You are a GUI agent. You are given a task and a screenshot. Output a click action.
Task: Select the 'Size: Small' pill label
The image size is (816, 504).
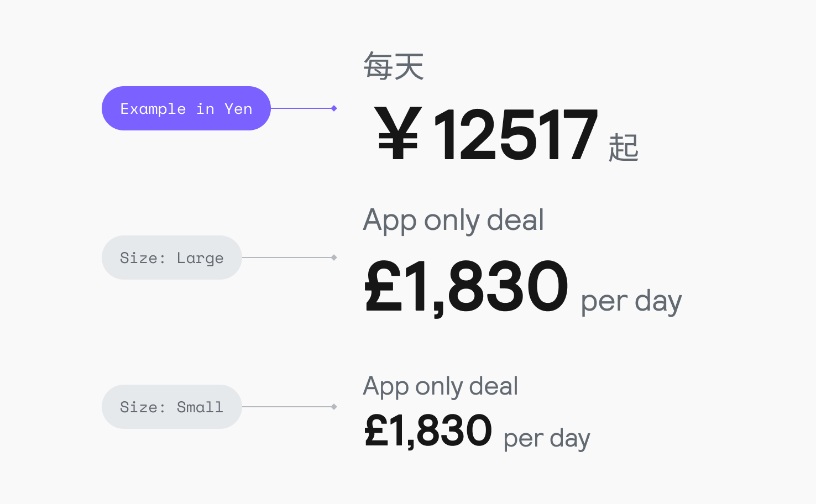(x=171, y=407)
